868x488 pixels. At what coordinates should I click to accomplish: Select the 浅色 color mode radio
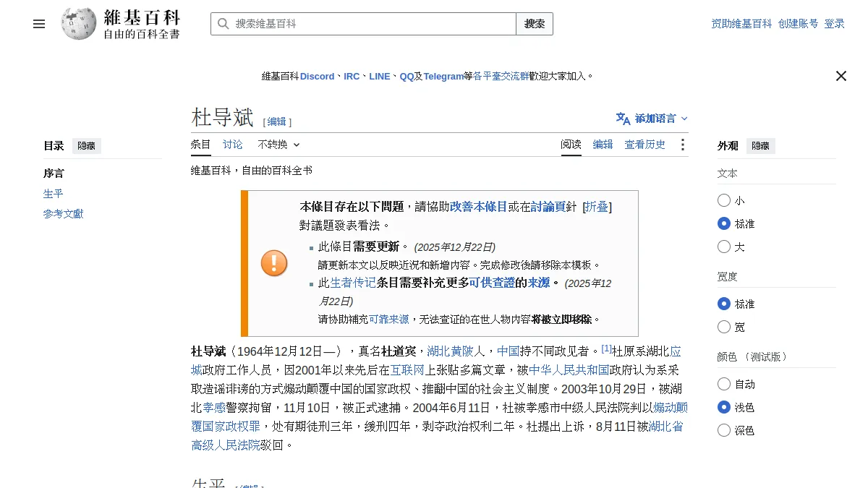(x=724, y=407)
